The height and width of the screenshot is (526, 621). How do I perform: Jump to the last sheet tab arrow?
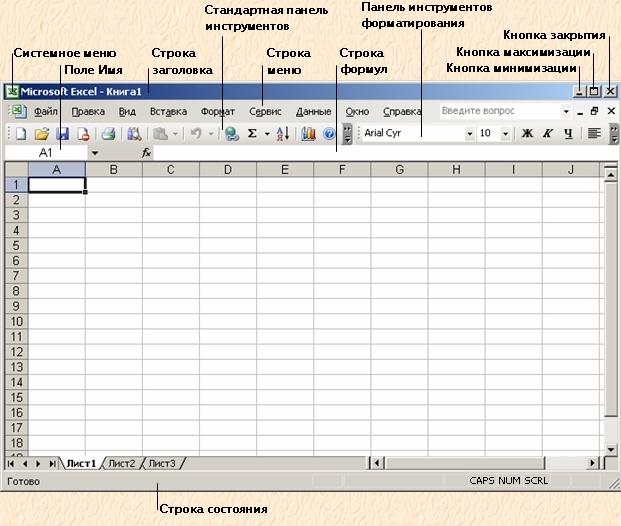52,463
